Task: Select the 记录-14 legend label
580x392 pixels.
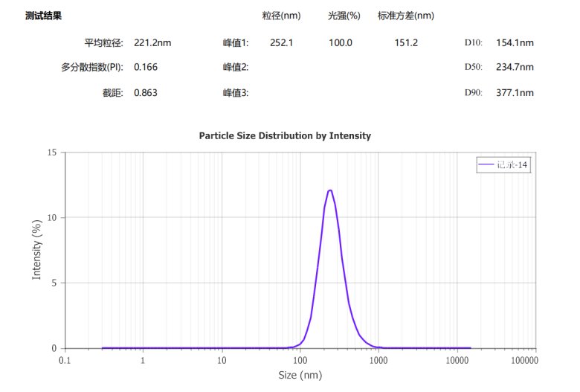Action: click(x=512, y=166)
